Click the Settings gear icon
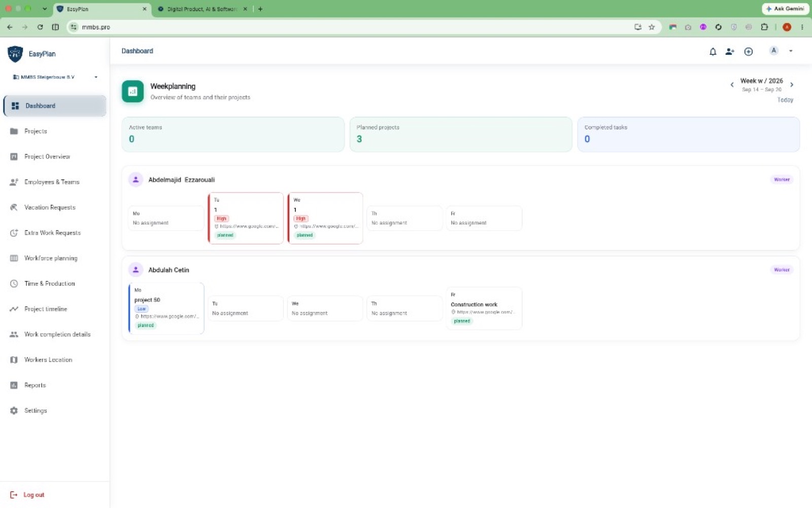 [14, 410]
